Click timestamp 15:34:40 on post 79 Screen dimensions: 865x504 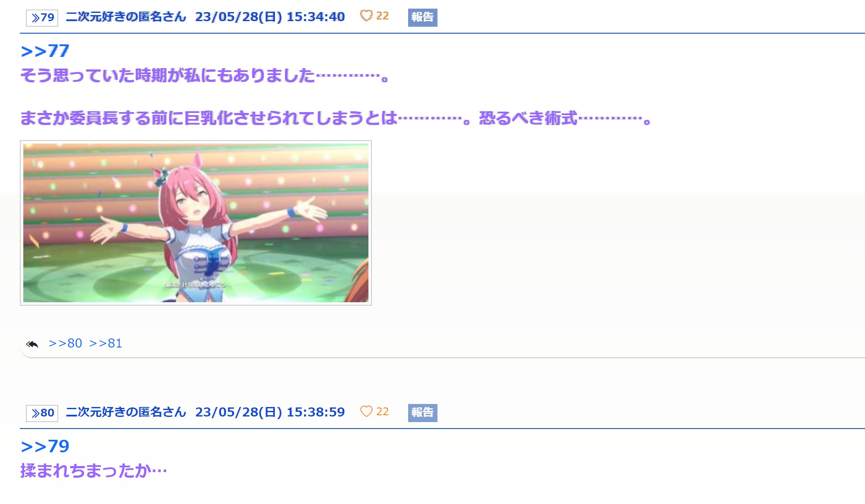[316, 17]
